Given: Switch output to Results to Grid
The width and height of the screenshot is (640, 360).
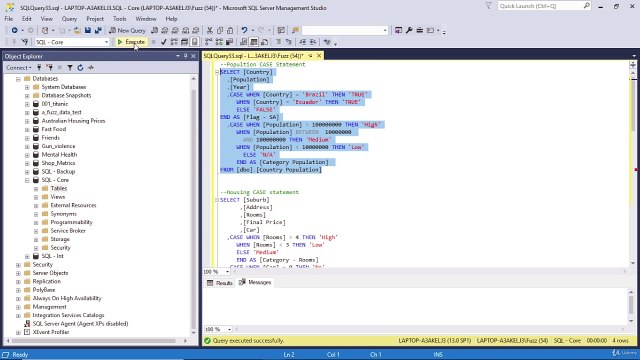Looking at the screenshot, I should (254, 42).
